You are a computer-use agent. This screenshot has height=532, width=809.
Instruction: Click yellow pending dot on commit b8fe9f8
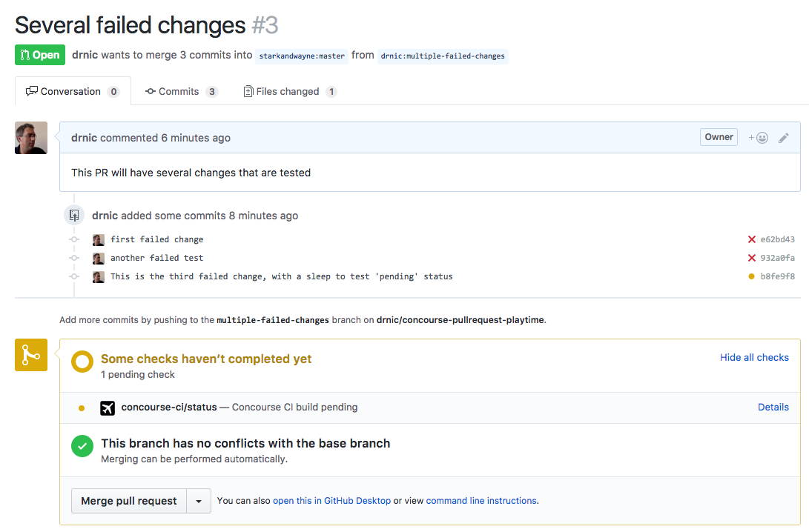(752, 276)
